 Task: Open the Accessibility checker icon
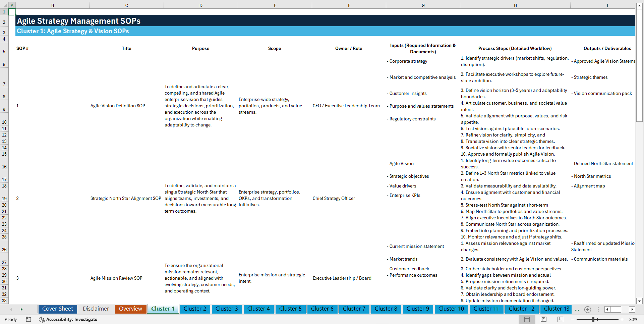click(x=42, y=319)
